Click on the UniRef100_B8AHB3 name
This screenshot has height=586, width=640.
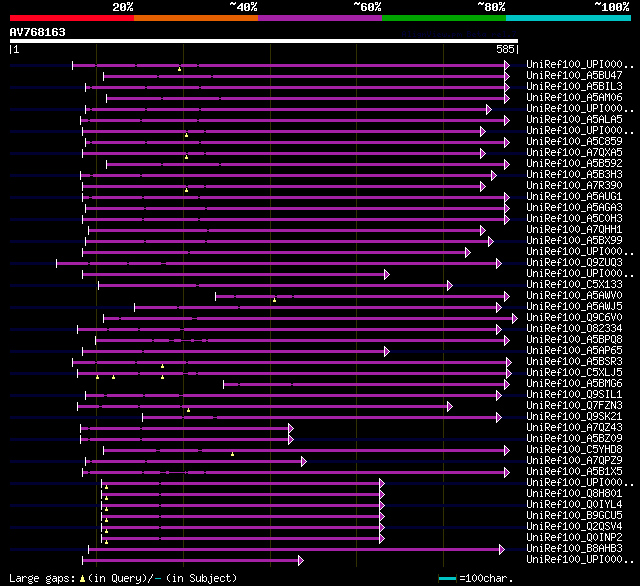[574, 549]
